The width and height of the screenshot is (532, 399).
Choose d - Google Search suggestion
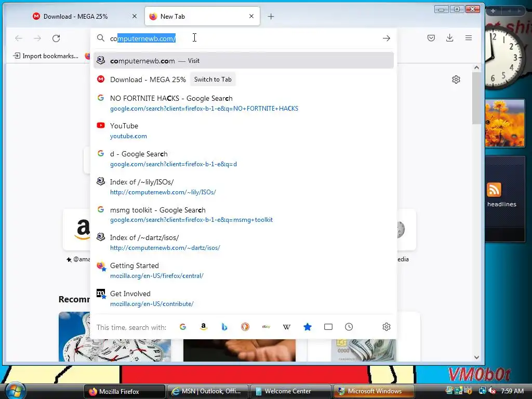point(244,159)
